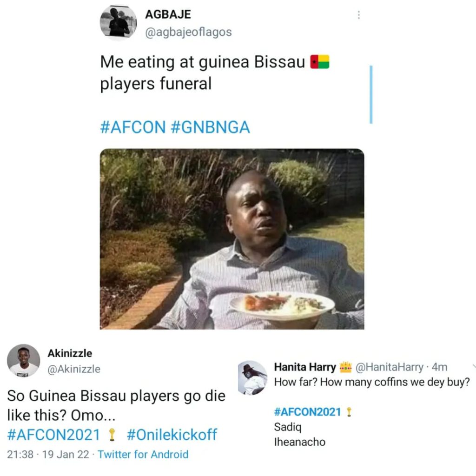This screenshot has width=476, height=476.
Task: Click the 21:38 · 19 Jan 22 timestamp
Action: click(x=48, y=454)
